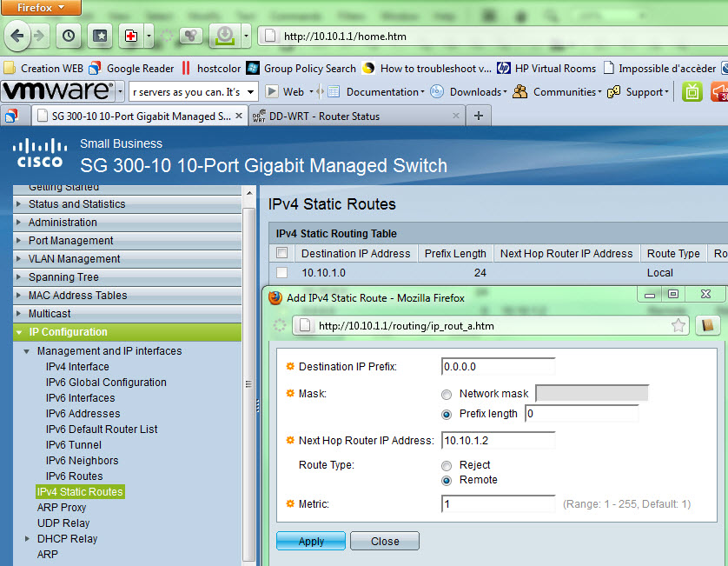Open UDP Relay page
The height and width of the screenshot is (566, 728).
(63, 523)
